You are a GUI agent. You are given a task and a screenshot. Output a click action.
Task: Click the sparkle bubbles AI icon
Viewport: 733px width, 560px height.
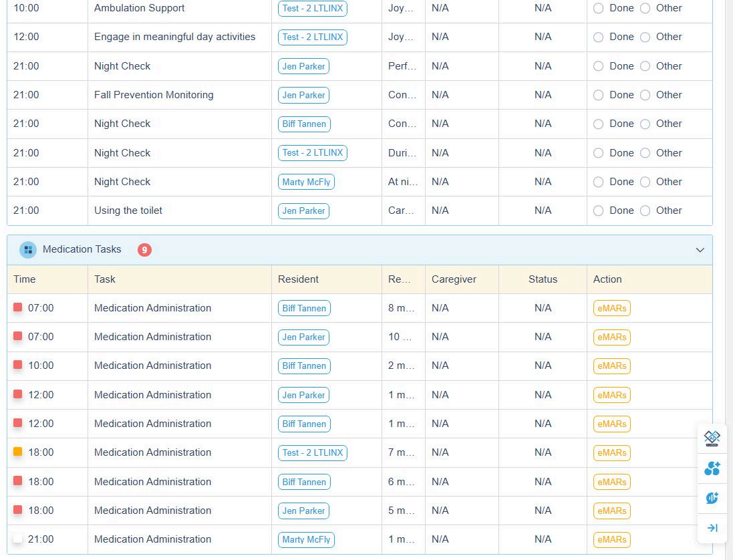pyautogui.click(x=712, y=468)
